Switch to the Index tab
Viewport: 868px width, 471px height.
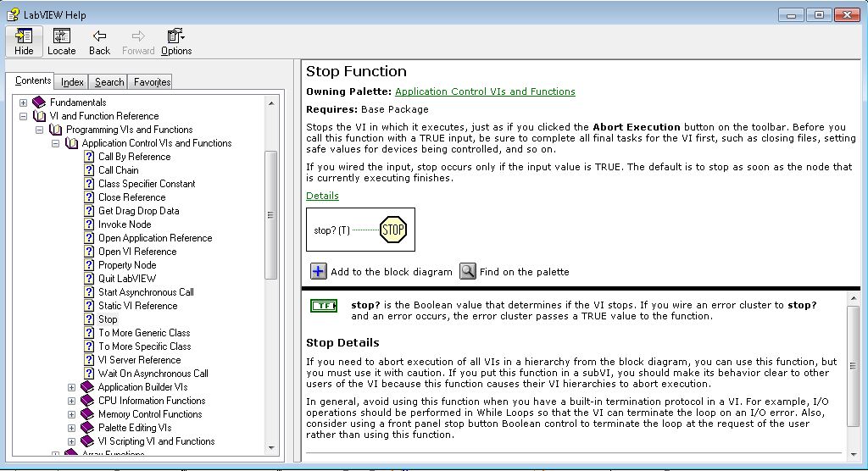72,82
